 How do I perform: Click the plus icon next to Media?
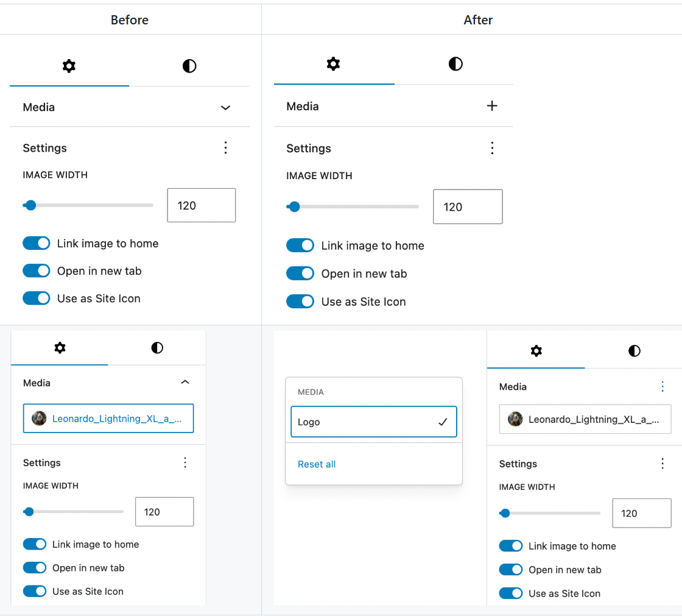pos(492,105)
